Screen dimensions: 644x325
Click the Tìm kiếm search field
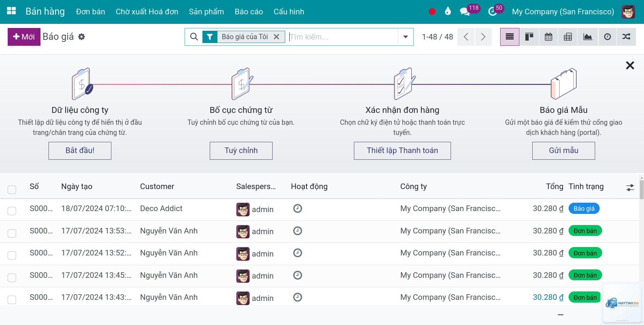(343, 37)
